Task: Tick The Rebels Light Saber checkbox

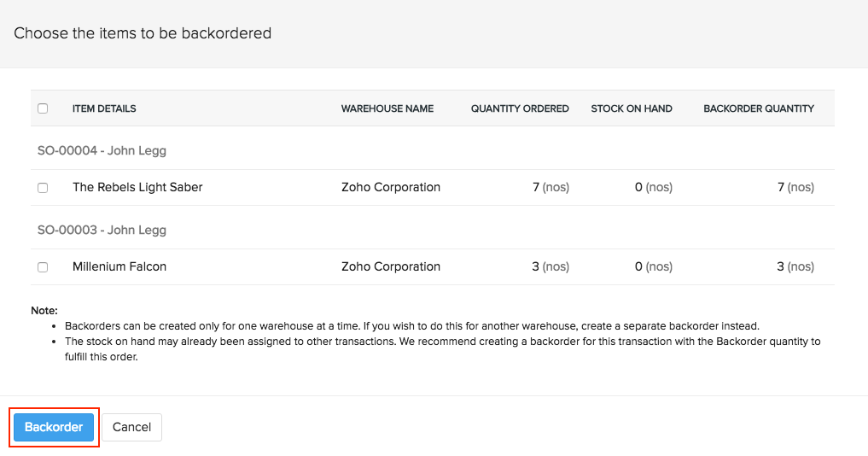Action: click(43, 188)
